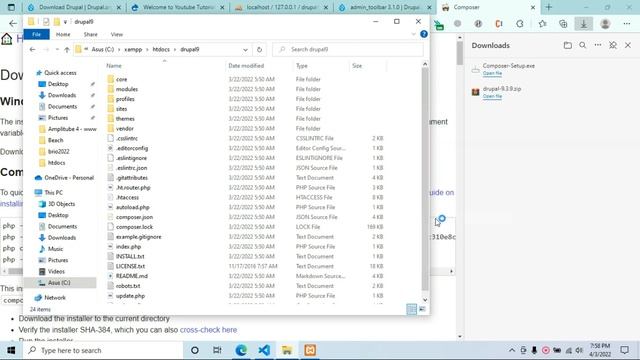Click the taskbar Task View icon
Screen dimensions: 640x360
pyautogui.click(x=217, y=350)
